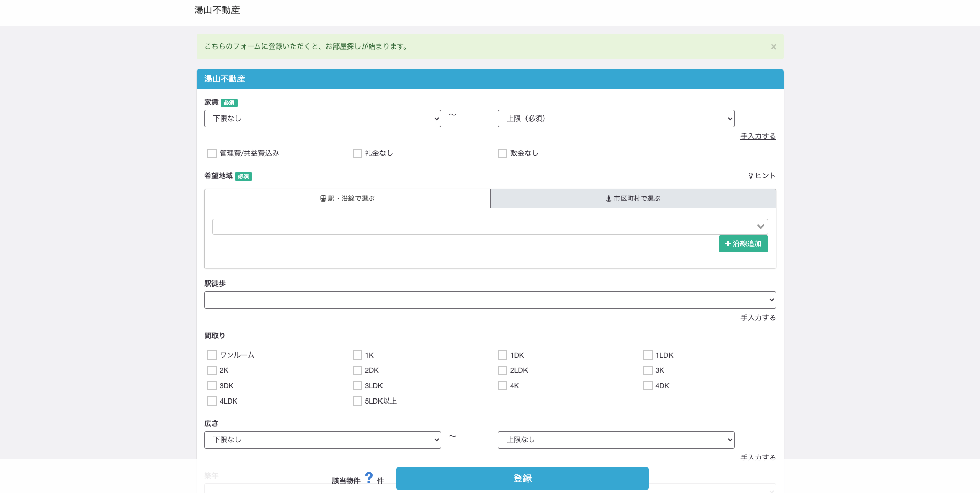Screen dimensions: 980x493
Task: Check the 5LDK以上 checkbox
Action: (357, 401)
